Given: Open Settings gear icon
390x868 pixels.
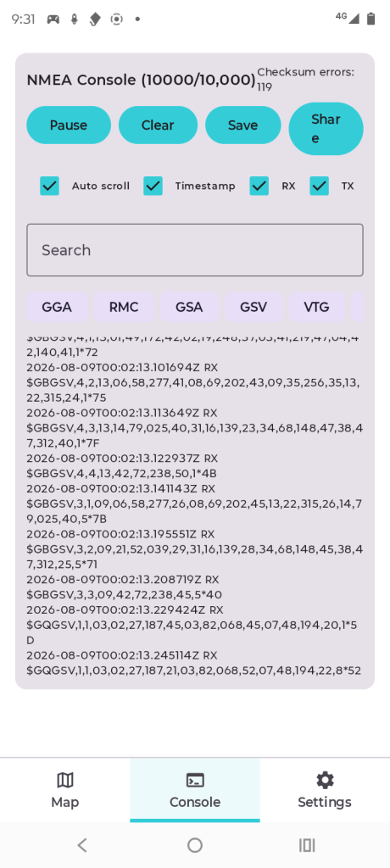Looking at the screenshot, I should [x=325, y=780].
